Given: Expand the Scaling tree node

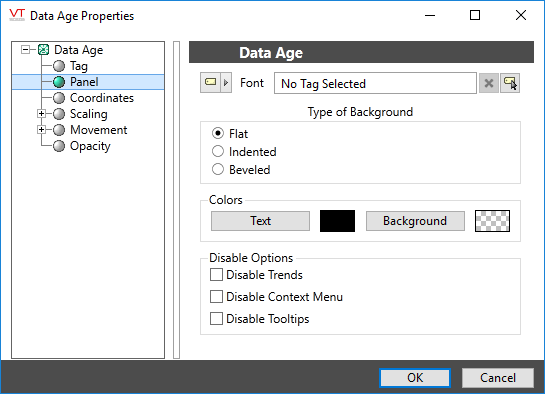Looking at the screenshot, I should pyautogui.click(x=41, y=114).
